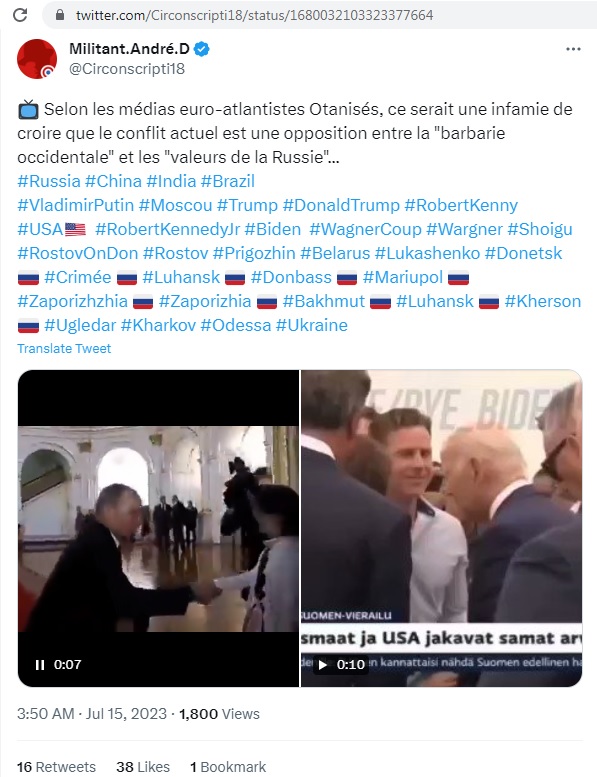Open the #Ukraine hashtag
The image size is (597, 777).
pos(312,325)
